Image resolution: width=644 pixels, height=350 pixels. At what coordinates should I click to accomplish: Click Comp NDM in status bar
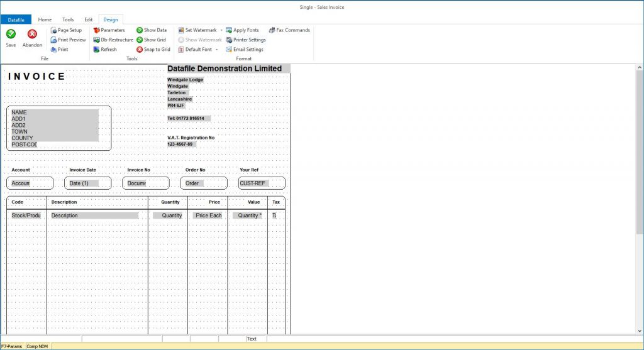(x=37, y=346)
